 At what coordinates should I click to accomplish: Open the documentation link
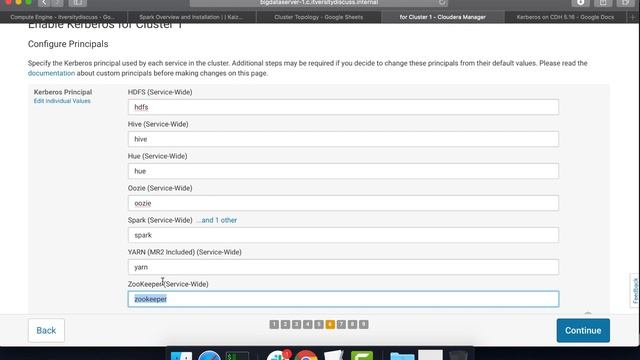[51, 73]
